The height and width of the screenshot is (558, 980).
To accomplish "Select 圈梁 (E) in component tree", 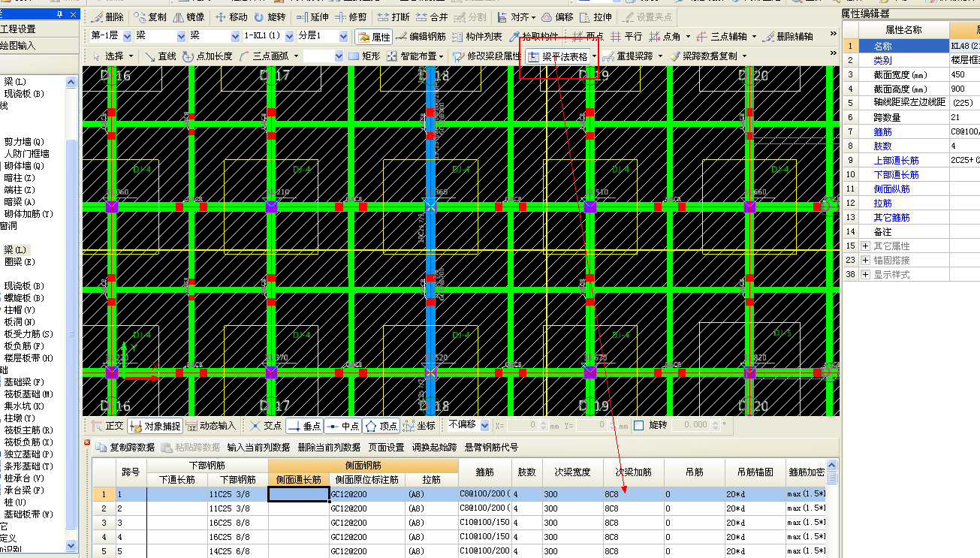I will (x=20, y=262).
